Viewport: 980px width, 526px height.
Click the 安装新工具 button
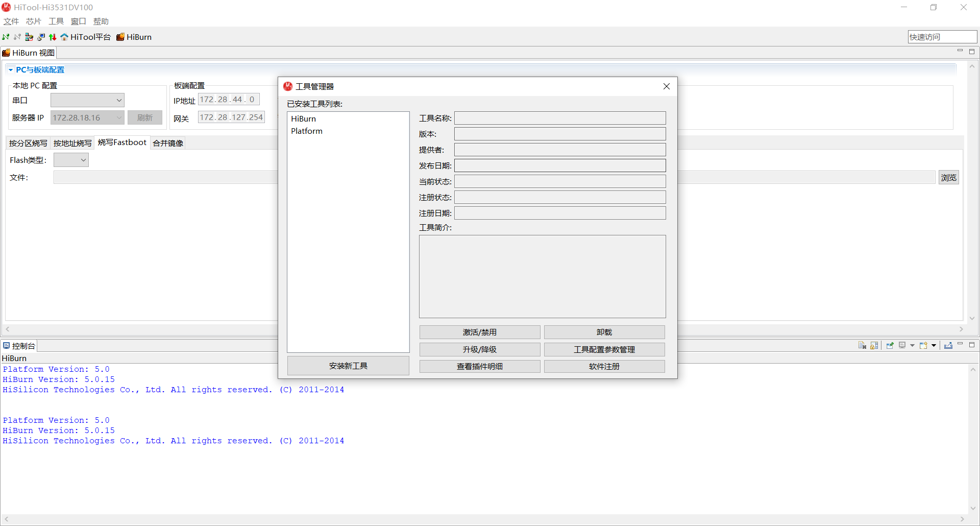[x=348, y=365]
